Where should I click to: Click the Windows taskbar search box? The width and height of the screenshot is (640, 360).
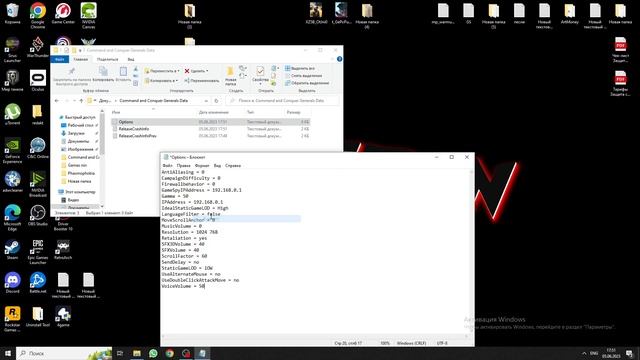64,353
